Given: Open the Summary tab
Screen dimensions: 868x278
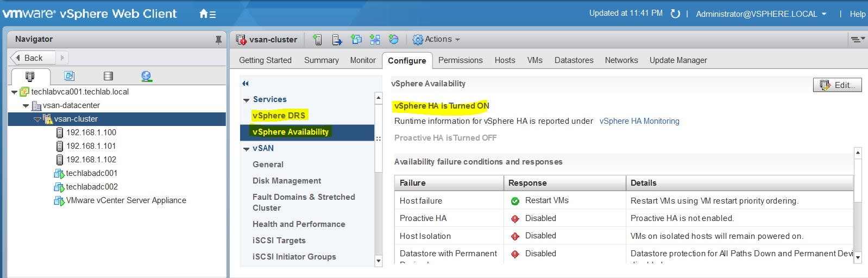Looking at the screenshot, I should 322,60.
